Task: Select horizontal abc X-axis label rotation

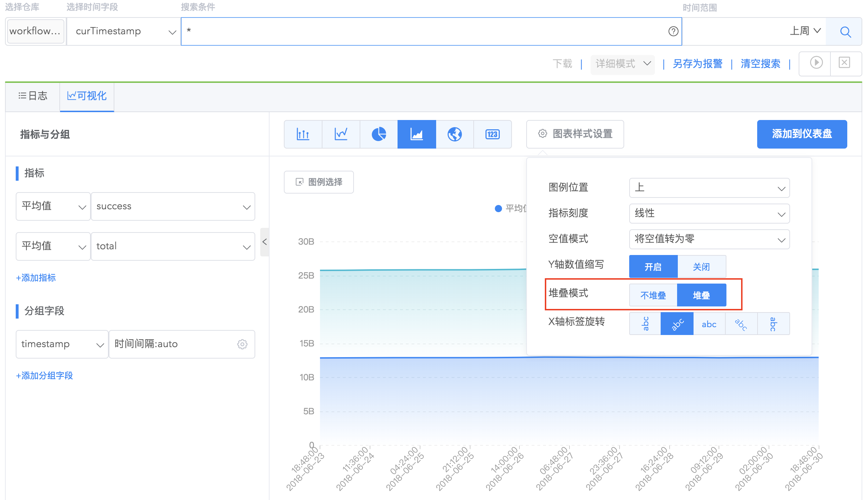Action: [709, 324]
